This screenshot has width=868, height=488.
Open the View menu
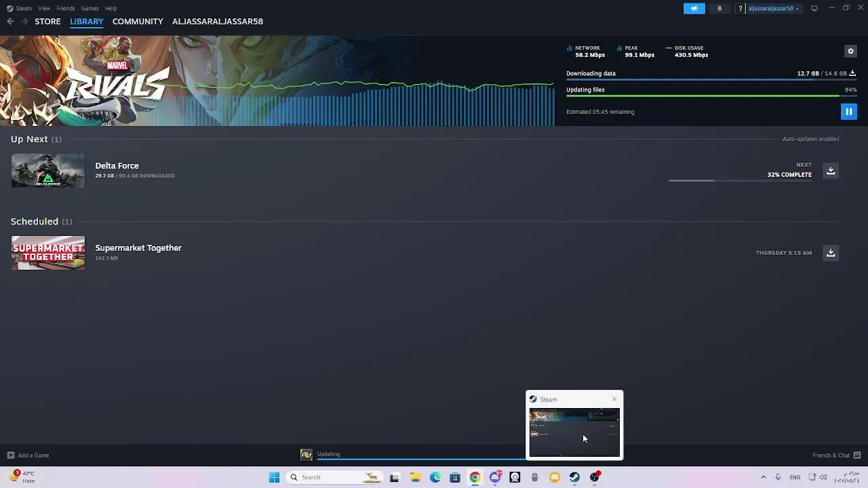[x=44, y=8]
